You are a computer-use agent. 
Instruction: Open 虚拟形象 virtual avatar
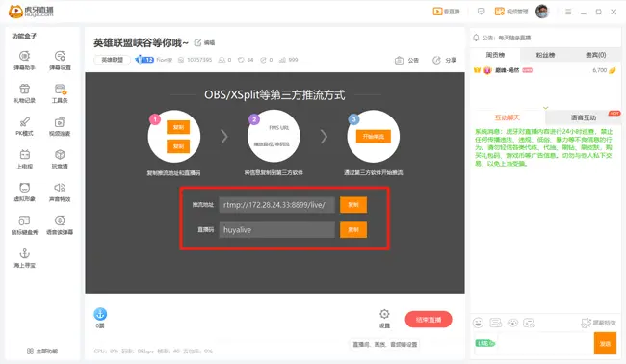tap(24, 193)
